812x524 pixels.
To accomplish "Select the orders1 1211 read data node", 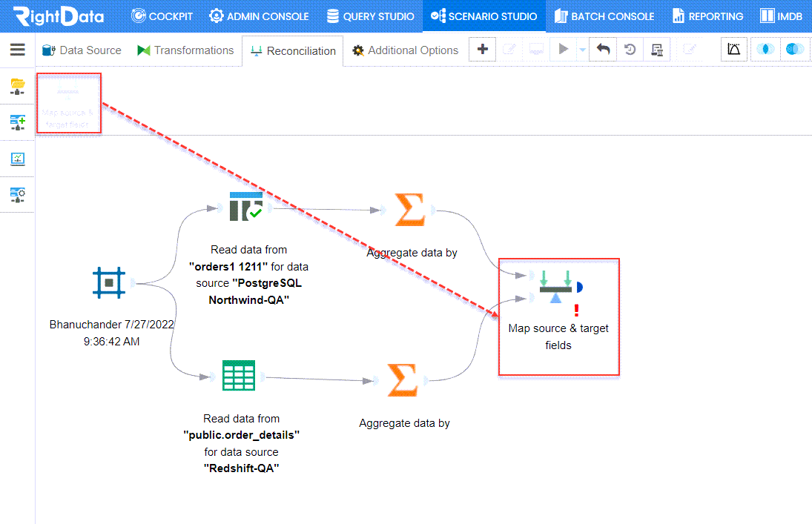I will pyautogui.click(x=246, y=206).
